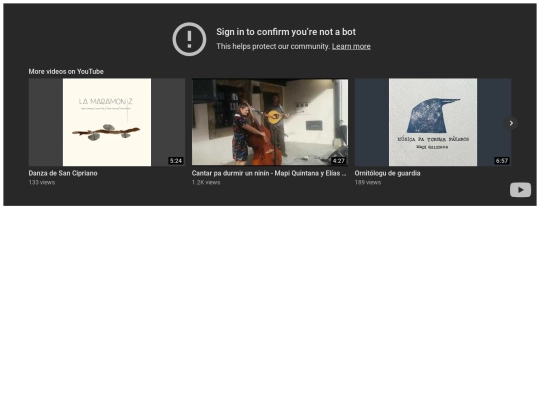Click the 4:27 duration badge

coord(339,160)
